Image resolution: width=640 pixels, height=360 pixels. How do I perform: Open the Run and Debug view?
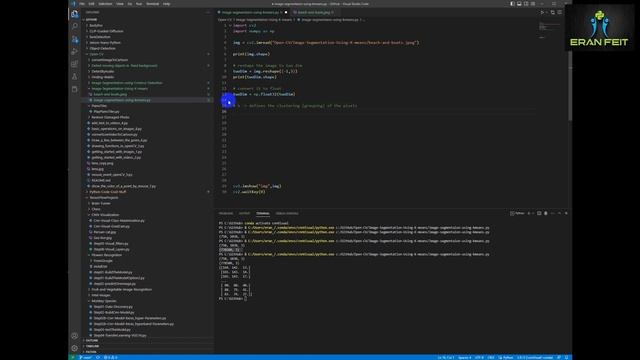75,51
